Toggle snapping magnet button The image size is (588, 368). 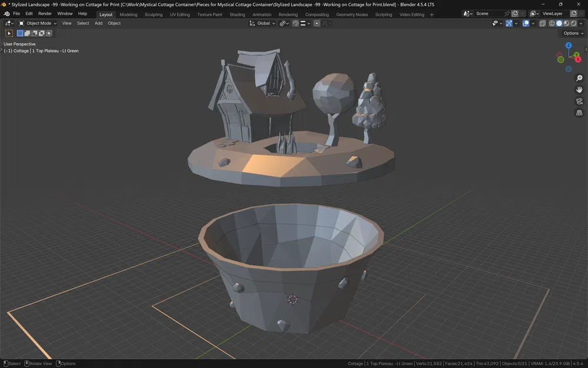pos(296,24)
